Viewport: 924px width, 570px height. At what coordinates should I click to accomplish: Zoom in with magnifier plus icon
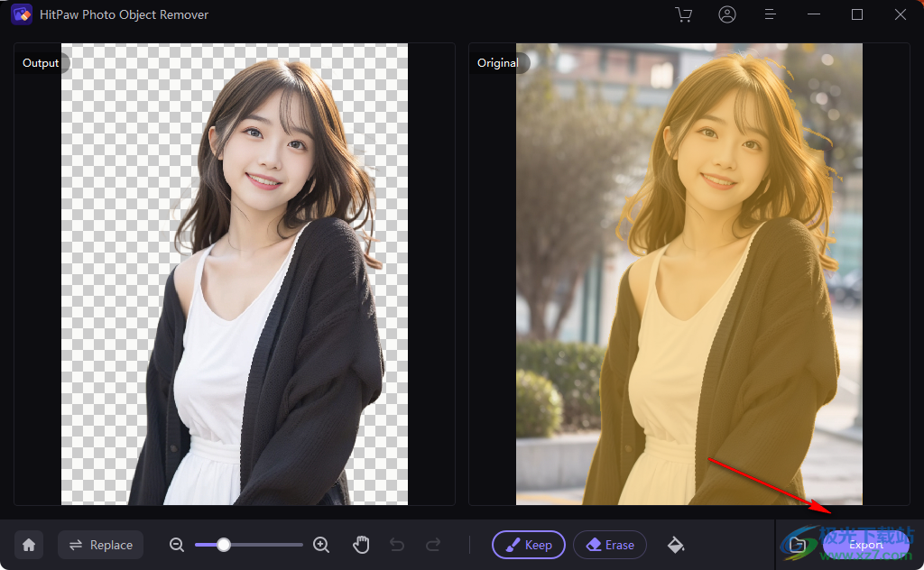tap(321, 545)
